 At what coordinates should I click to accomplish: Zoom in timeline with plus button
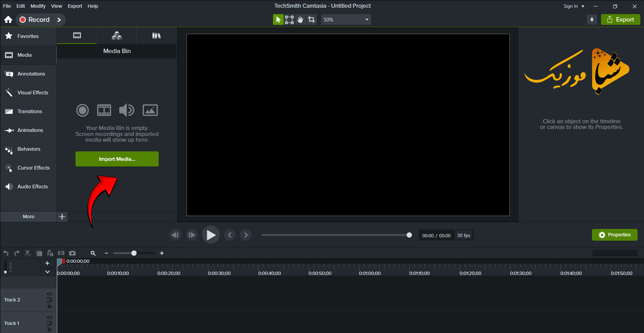tap(162, 253)
